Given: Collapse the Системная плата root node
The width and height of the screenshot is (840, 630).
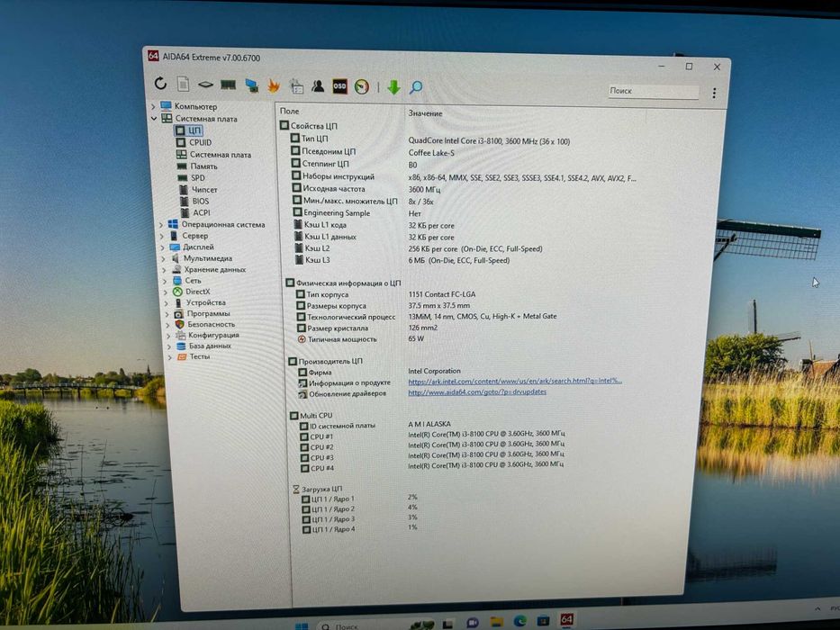Looking at the screenshot, I should 154,119.
